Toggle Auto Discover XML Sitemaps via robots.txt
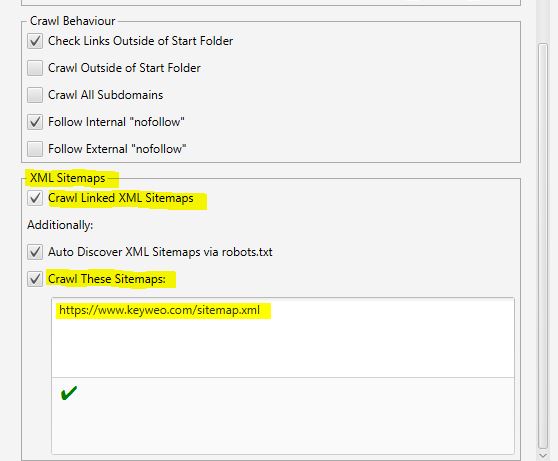Screen dimensions: 558x461 35,252
